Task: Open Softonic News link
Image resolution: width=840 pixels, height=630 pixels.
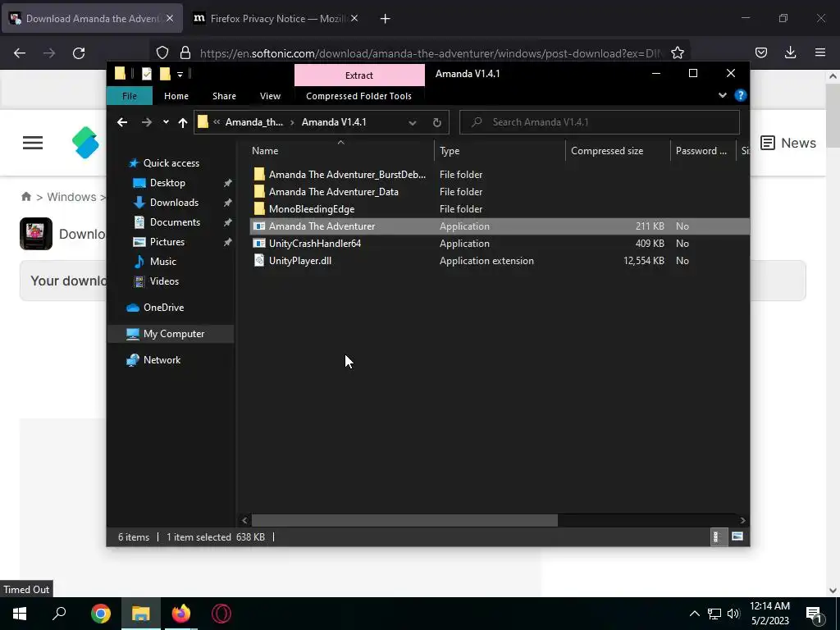Action: tap(788, 143)
